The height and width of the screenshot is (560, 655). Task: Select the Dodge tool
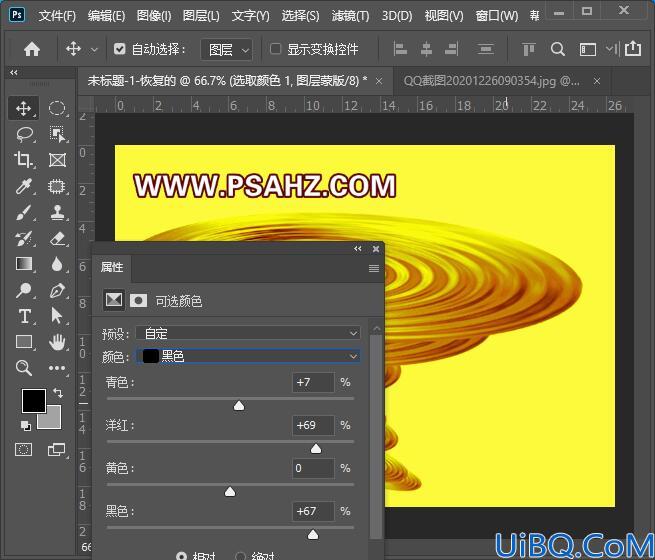[x=23, y=290]
